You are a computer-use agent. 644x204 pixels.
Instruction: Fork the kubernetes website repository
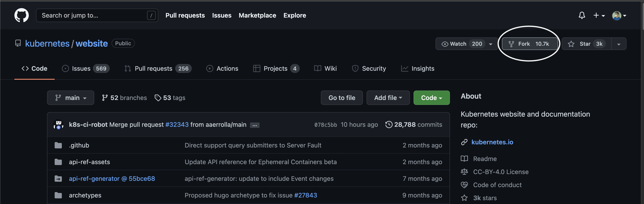(530, 44)
